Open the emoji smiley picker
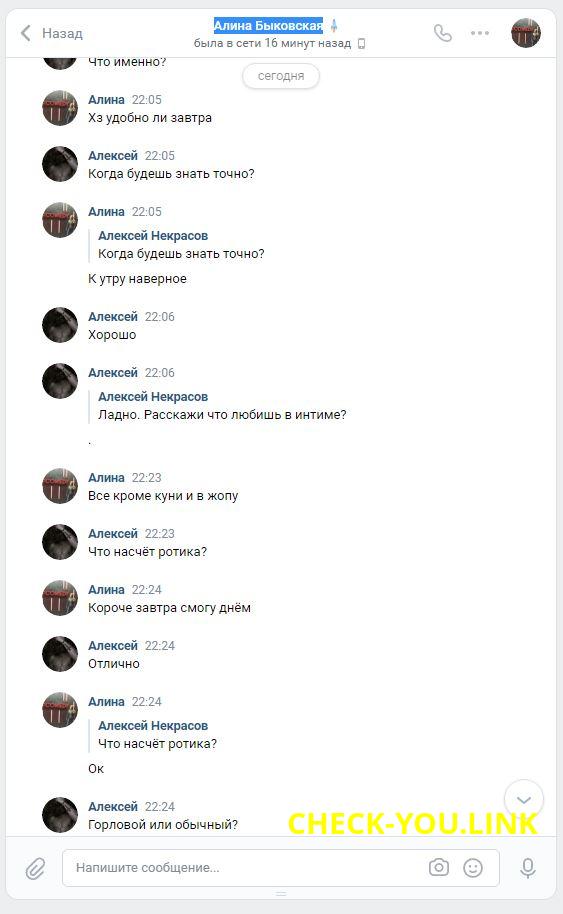This screenshot has height=914, width=563. (x=473, y=868)
